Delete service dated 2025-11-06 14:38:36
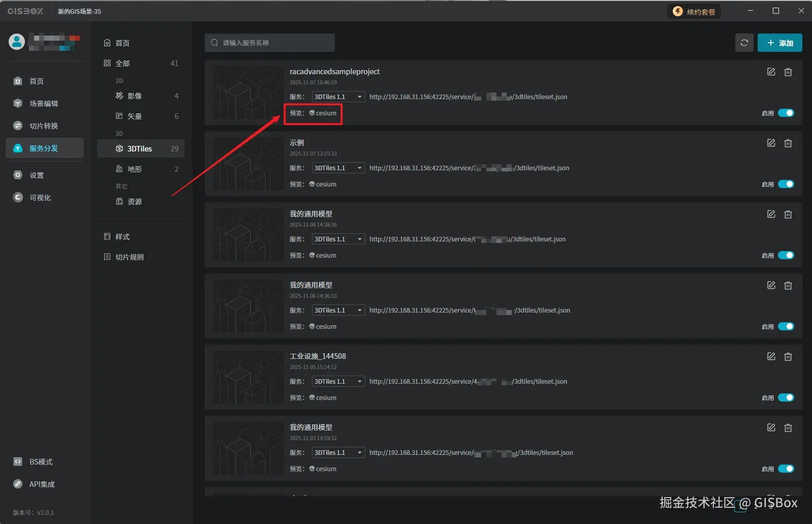 [788, 214]
